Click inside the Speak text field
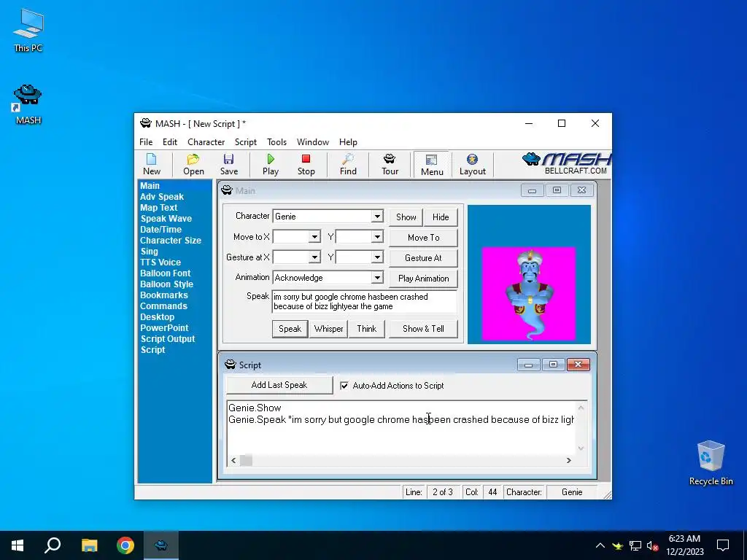Viewport: 747px width, 560px height. coord(365,301)
